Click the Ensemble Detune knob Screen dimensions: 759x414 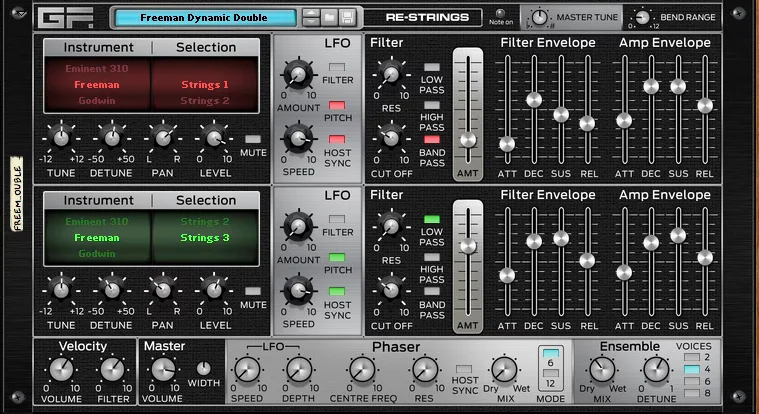point(656,370)
